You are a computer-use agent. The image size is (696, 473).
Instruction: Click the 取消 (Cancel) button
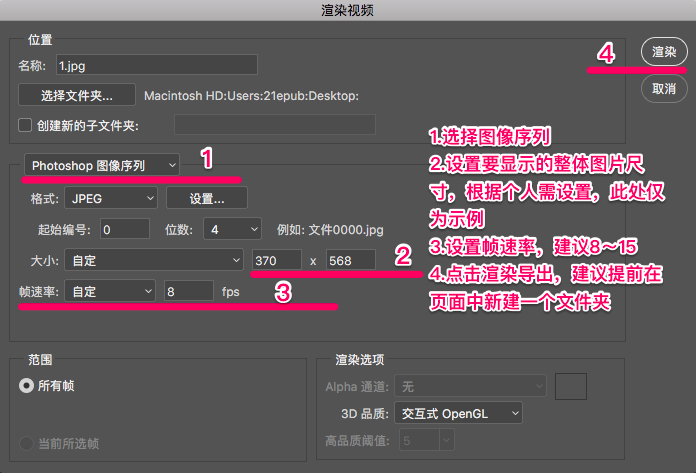(x=664, y=88)
